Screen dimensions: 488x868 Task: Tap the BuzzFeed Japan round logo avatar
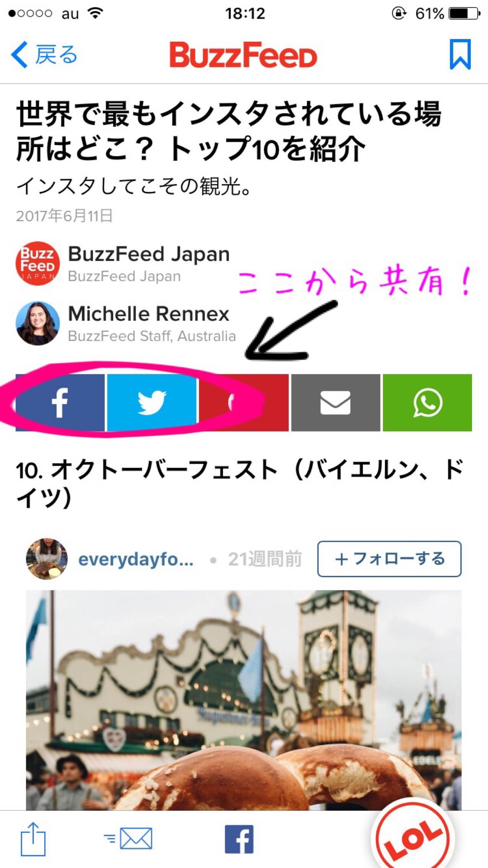[x=37, y=263]
